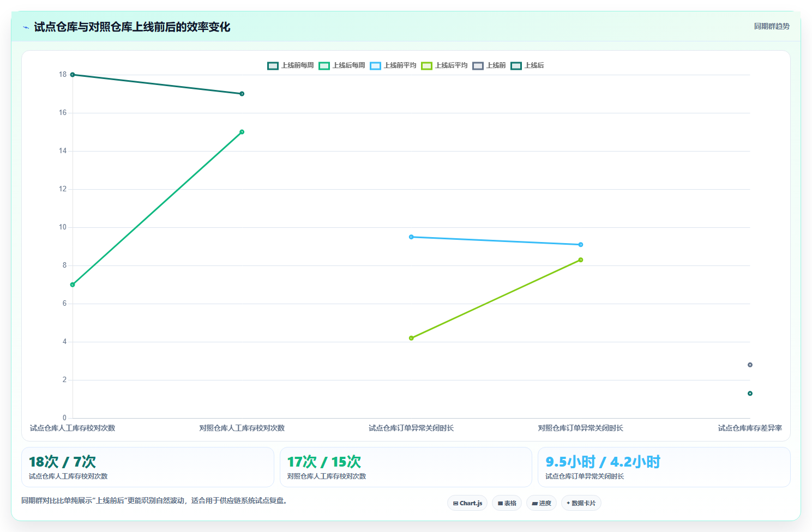
Task: Click the 表格 chip
Action: [x=507, y=503]
